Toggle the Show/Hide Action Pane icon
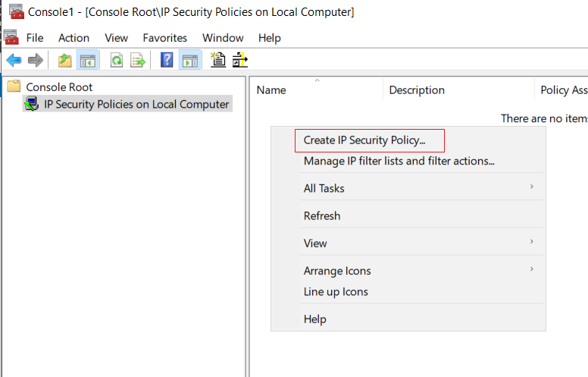 tap(190, 60)
